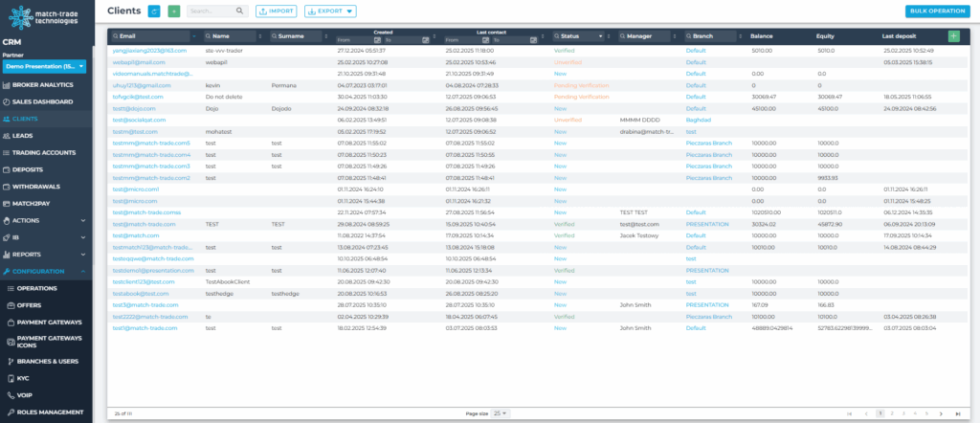Click the Search input field at top
This screenshot has height=423, width=980.
[x=211, y=11]
